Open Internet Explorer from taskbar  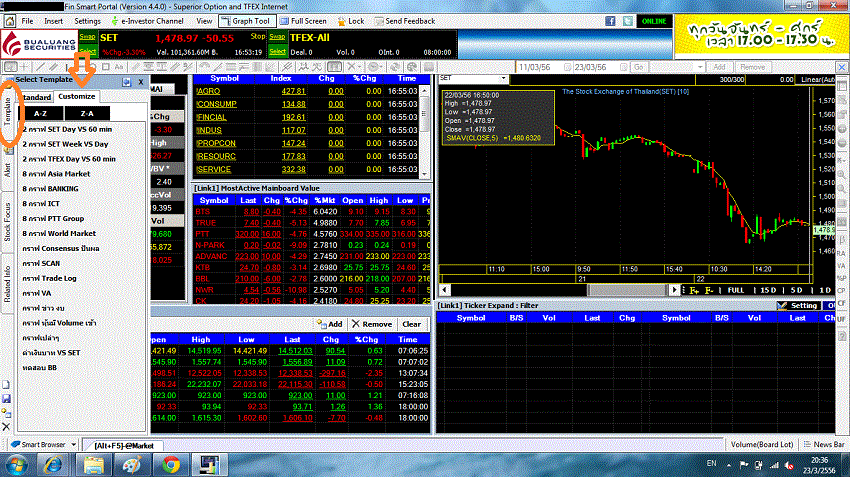click(53, 465)
